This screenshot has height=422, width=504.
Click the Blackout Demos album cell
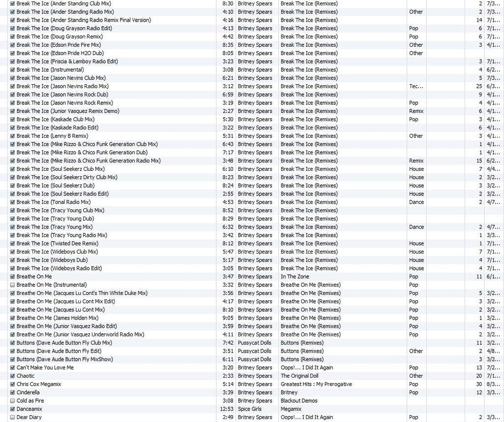[299, 401]
